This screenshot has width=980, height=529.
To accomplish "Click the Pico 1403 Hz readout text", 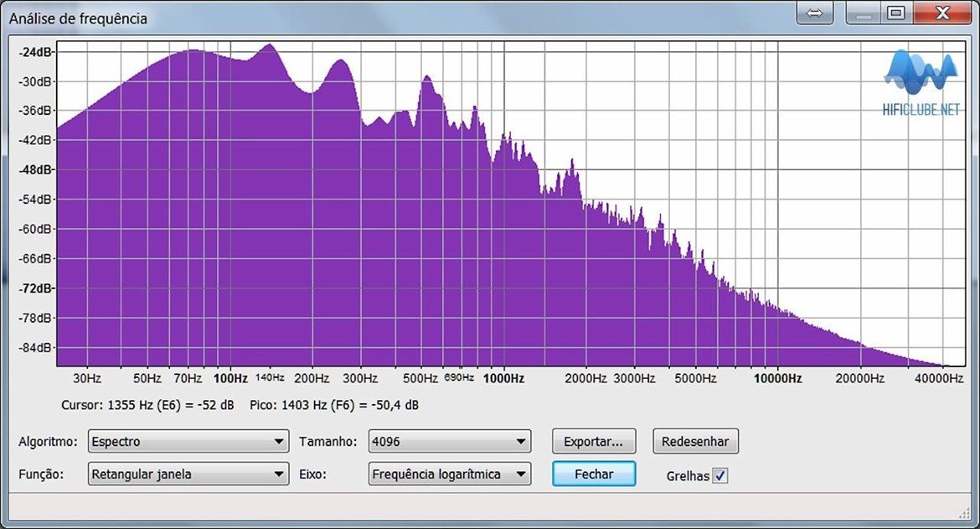I will click(334, 406).
